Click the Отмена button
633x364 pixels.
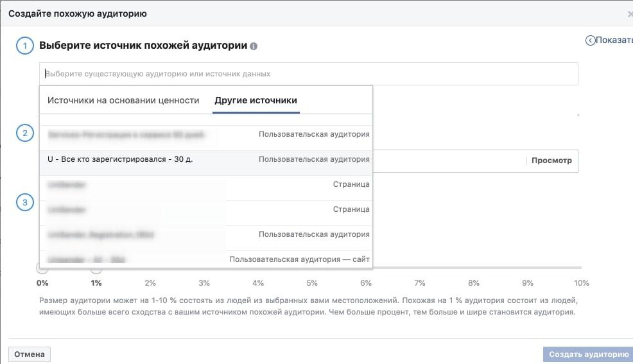coord(30,354)
